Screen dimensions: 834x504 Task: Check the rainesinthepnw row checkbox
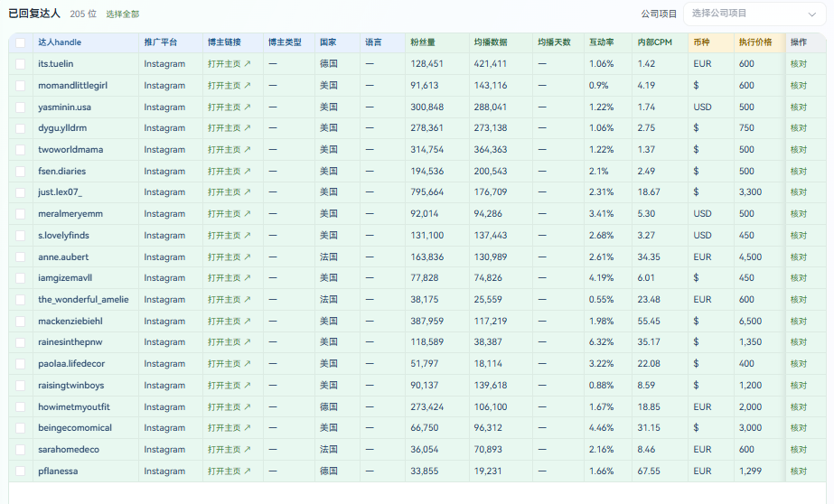coord(20,341)
